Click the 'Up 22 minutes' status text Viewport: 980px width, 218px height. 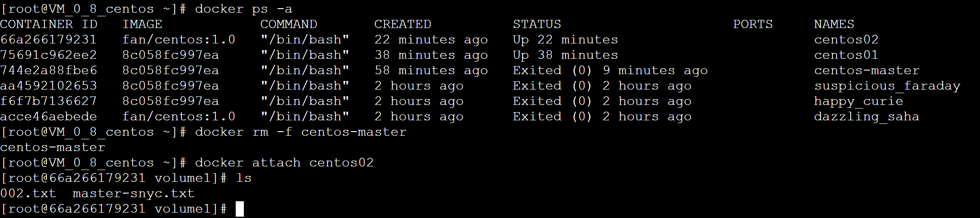(x=565, y=40)
